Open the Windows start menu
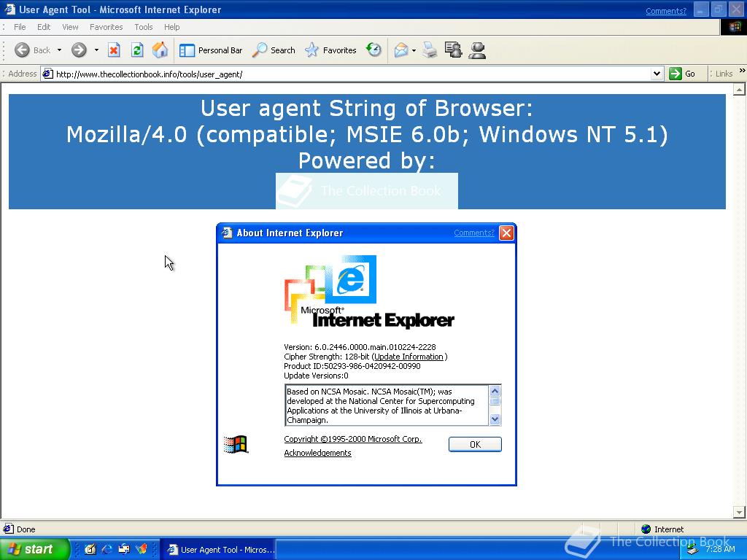Image resolution: width=747 pixels, height=560 pixels. 34,549
